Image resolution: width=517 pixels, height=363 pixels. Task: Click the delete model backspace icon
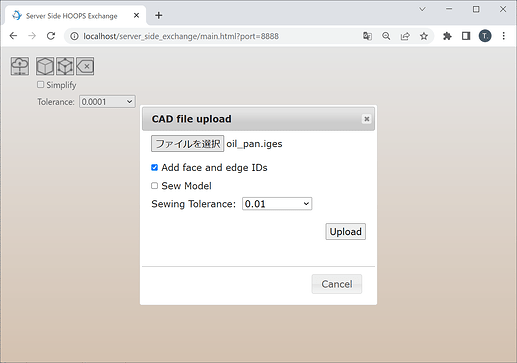85,66
